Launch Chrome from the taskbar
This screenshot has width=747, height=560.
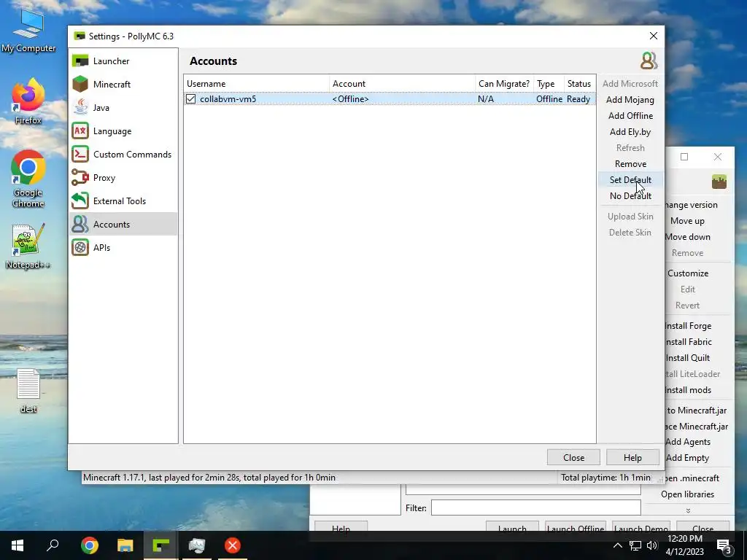[90, 545]
